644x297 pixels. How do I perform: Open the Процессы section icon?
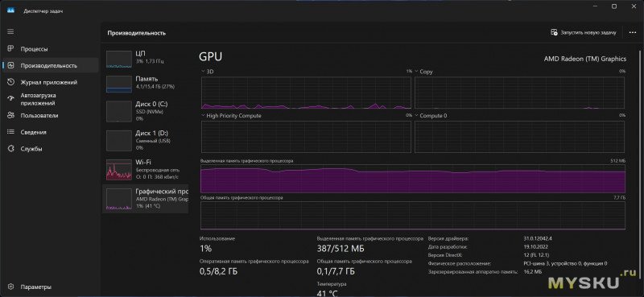tap(11, 49)
